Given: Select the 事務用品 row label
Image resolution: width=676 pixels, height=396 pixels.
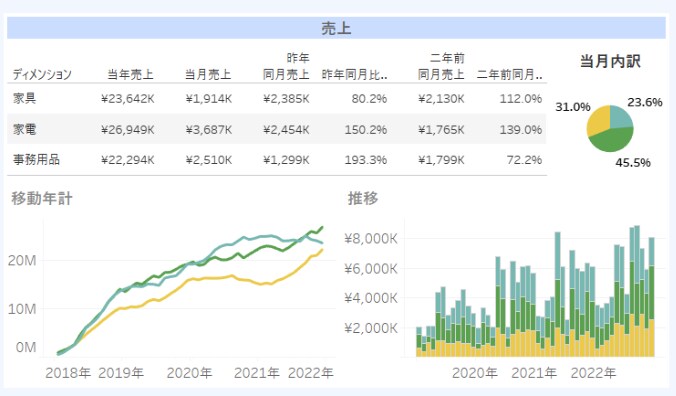Looking at the screenshot, I should click(36, 159).
